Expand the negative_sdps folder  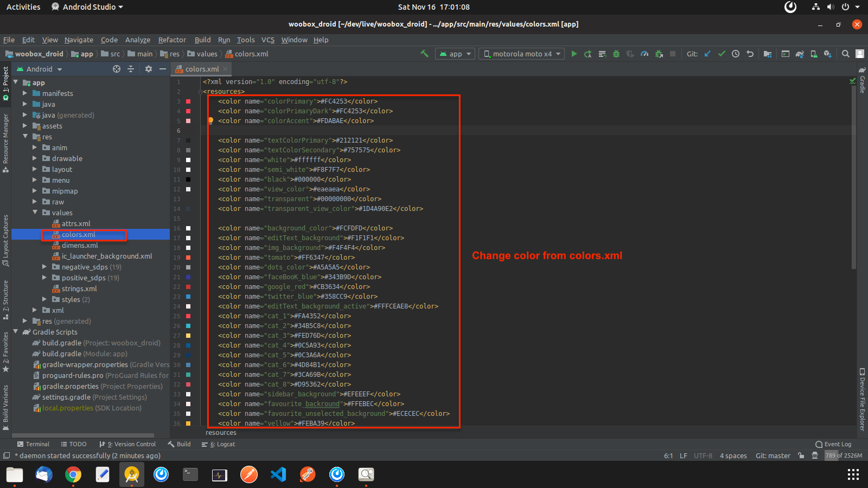tap(44, 267)
